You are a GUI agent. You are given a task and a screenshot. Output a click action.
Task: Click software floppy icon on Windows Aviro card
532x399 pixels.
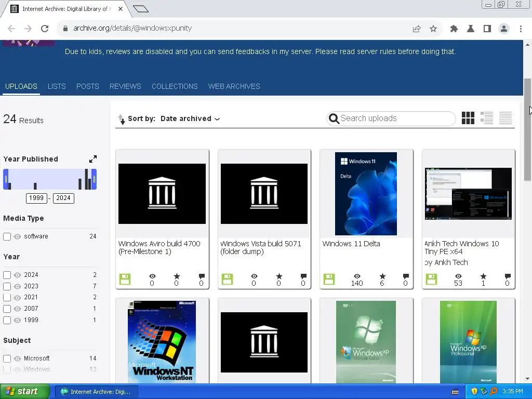125,279
